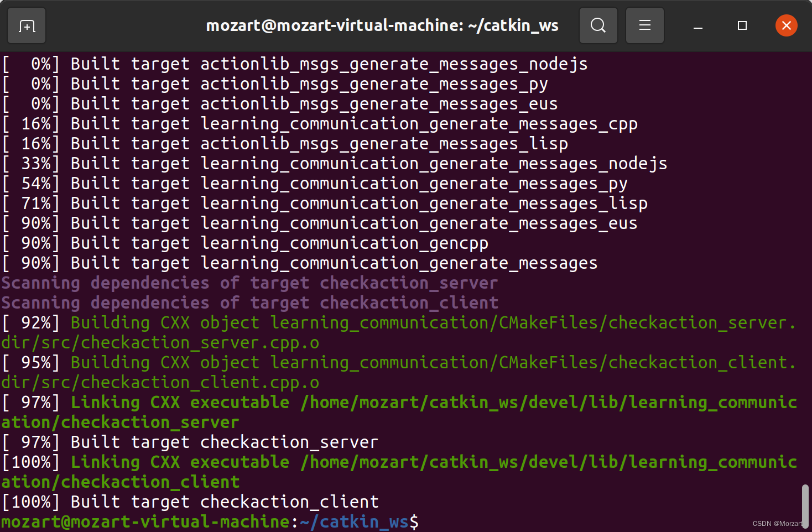This screenshot has width=812, height=532.
Task: Click the 90% 'learning_communication_generate_messages' last line
Action: (x=300, y=263)
